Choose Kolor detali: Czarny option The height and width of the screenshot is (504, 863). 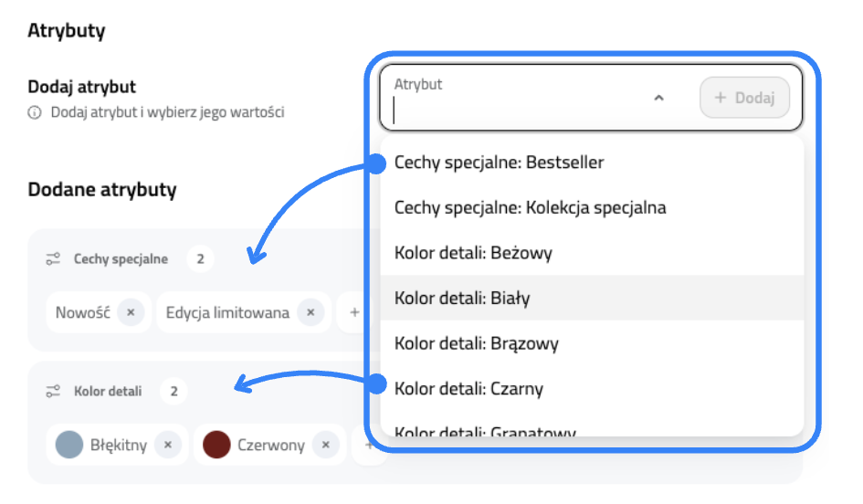click(468, 389)
